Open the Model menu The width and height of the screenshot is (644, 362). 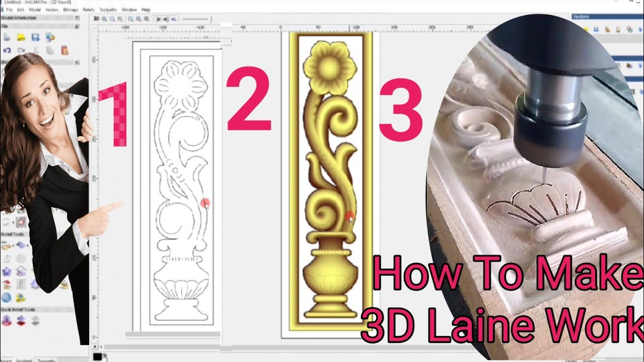35,10
